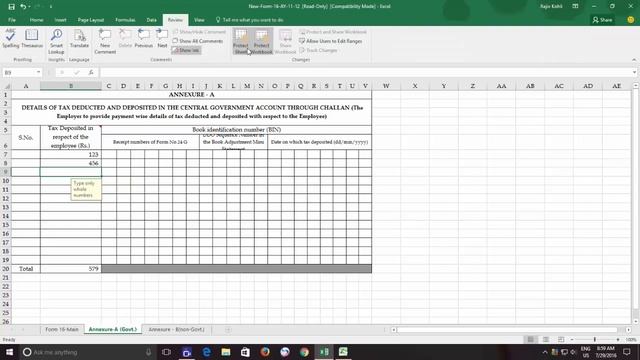Viewport: 640px width, 360px height.
Task: Switch to Page Layout view in status bar
Action: pyautogui.click(x=546, y=340)
